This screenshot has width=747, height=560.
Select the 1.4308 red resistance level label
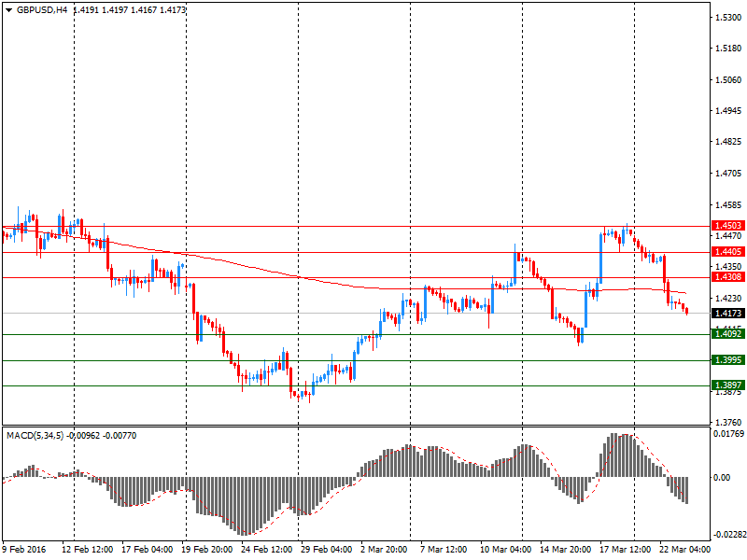[728, 277]
